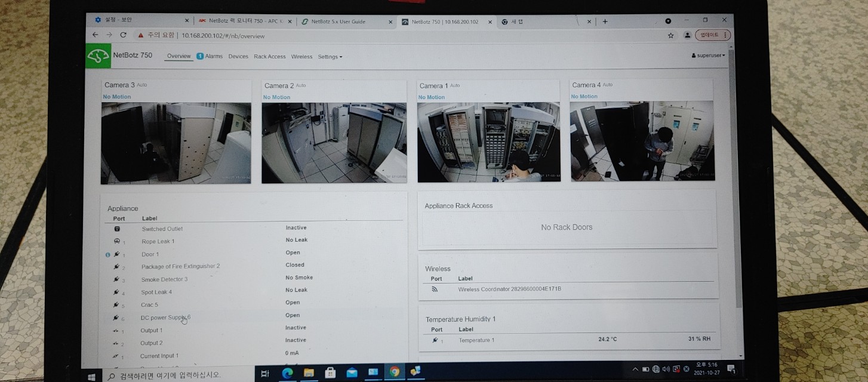The height and width of the screenshot is (382, 868).
Task: Bookmark this page with the star icon
Action: pos(670,36)
